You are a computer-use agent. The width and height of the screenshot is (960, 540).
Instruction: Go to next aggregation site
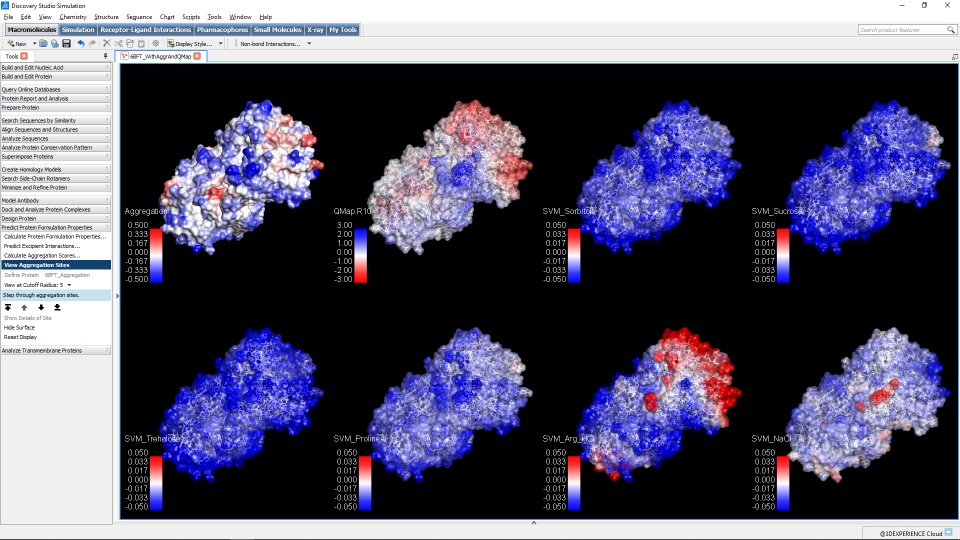pyautogui.click(x=41, y=307)
